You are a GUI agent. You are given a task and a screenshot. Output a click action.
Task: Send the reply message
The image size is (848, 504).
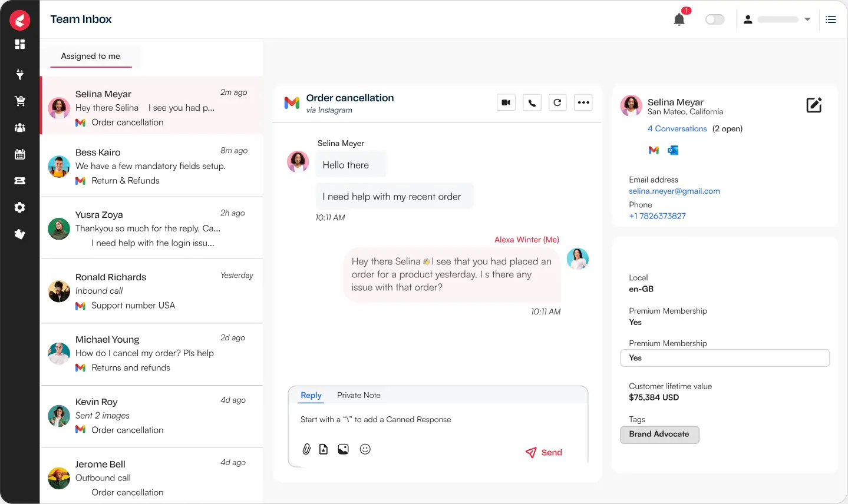coord(543,452)
